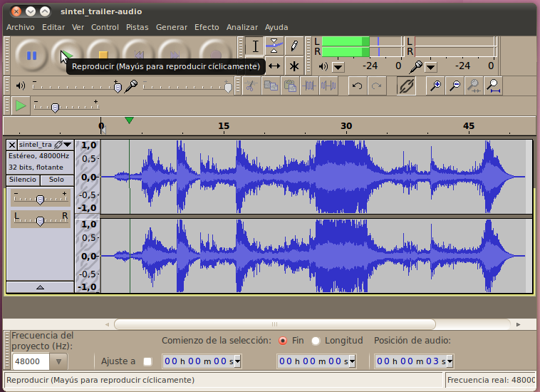Click the audio position time field

coord(414,361)
